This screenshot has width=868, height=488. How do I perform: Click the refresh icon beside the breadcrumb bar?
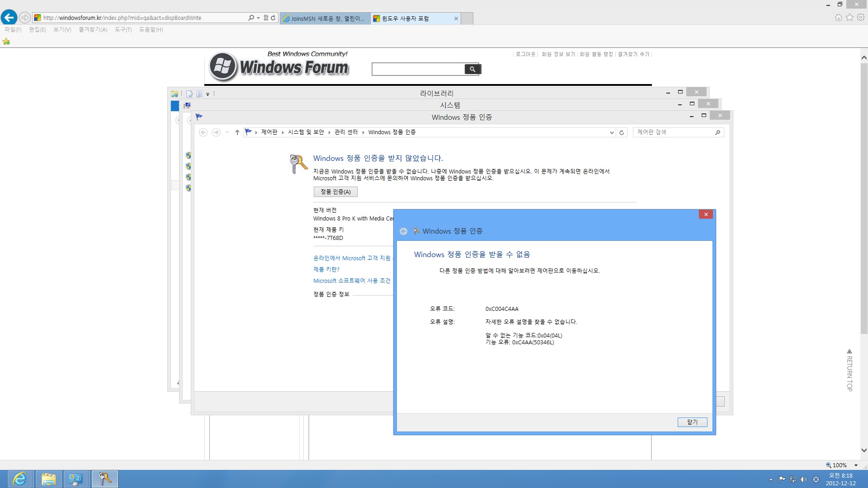[x=622, y=132]
